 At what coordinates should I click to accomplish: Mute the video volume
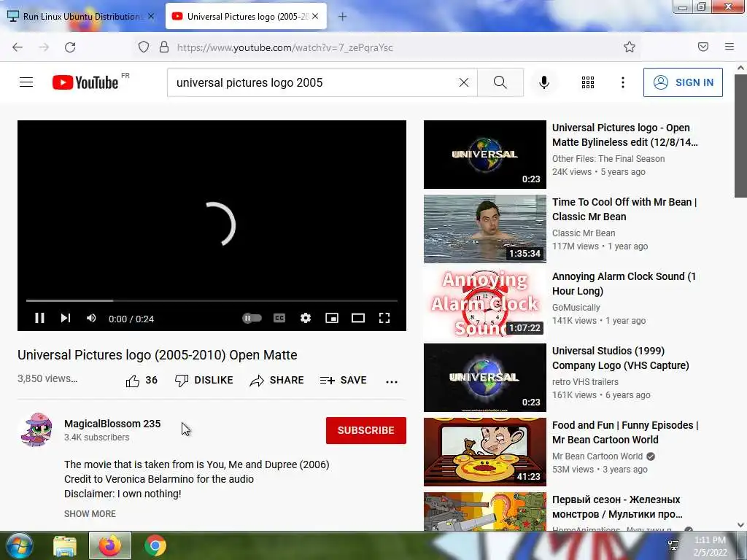pyautogui.click(x=91, y=318)
